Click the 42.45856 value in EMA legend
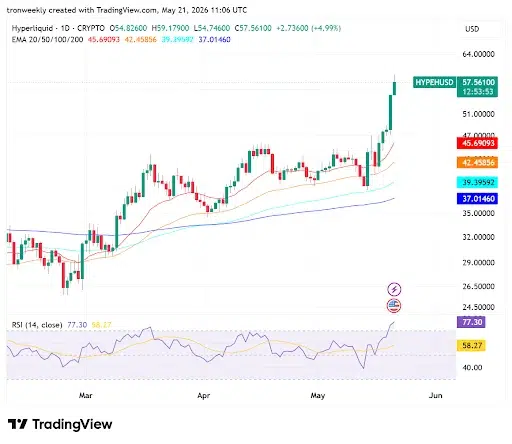 point(141,40)
